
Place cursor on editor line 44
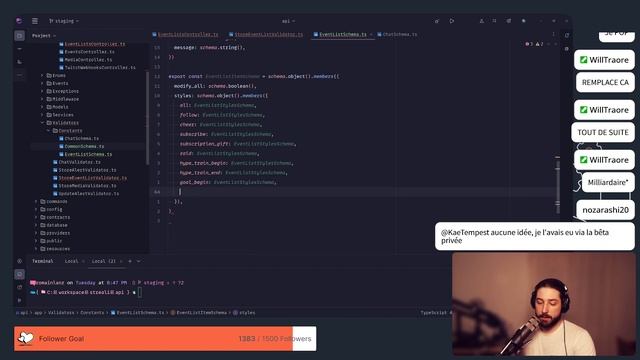click(x=353, y=192)
